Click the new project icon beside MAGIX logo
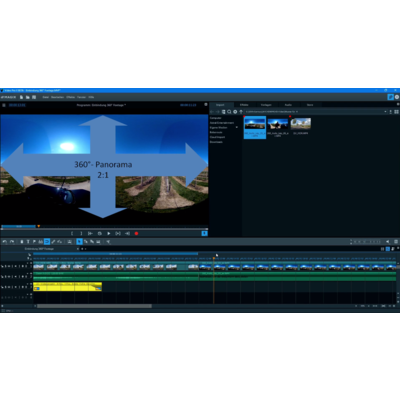Image resolution: width=400 pixels, height=400 pixels. (21, 97)
